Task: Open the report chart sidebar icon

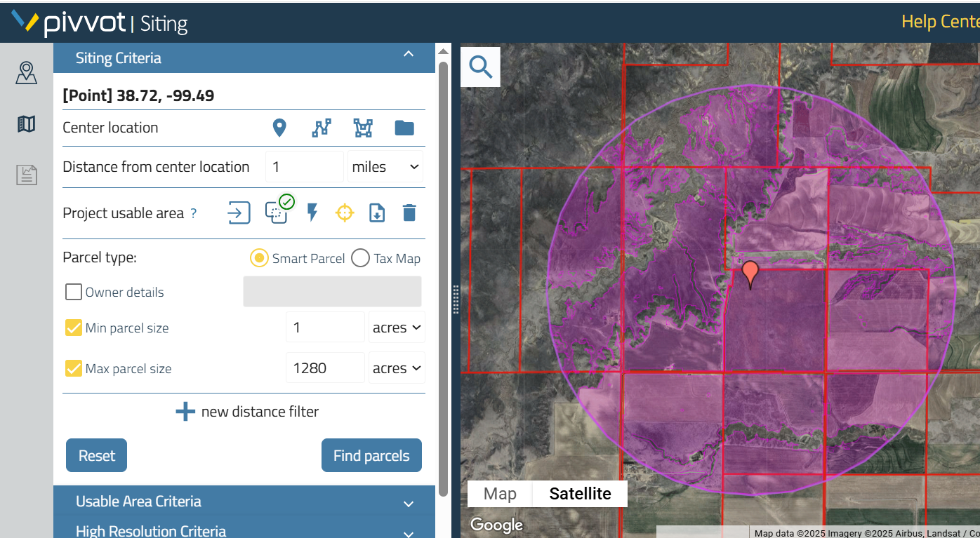Action: coord(27,175)
